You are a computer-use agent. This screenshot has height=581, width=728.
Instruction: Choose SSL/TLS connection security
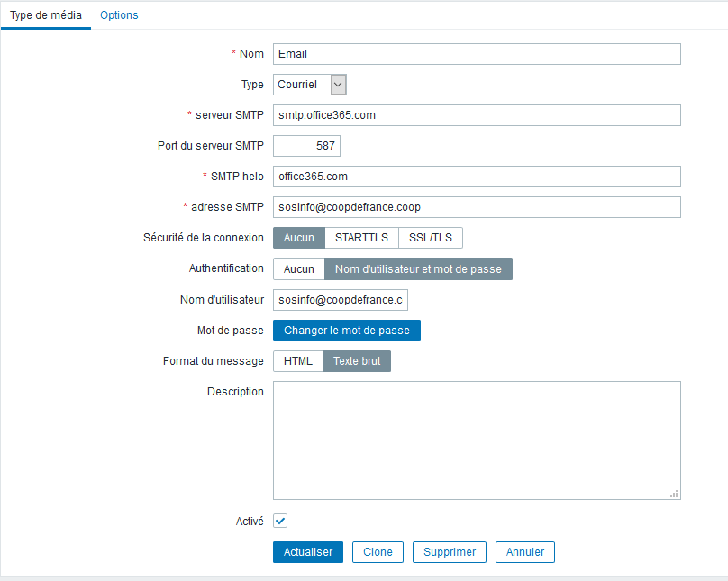pyautogui.click(x=431, y=238)
